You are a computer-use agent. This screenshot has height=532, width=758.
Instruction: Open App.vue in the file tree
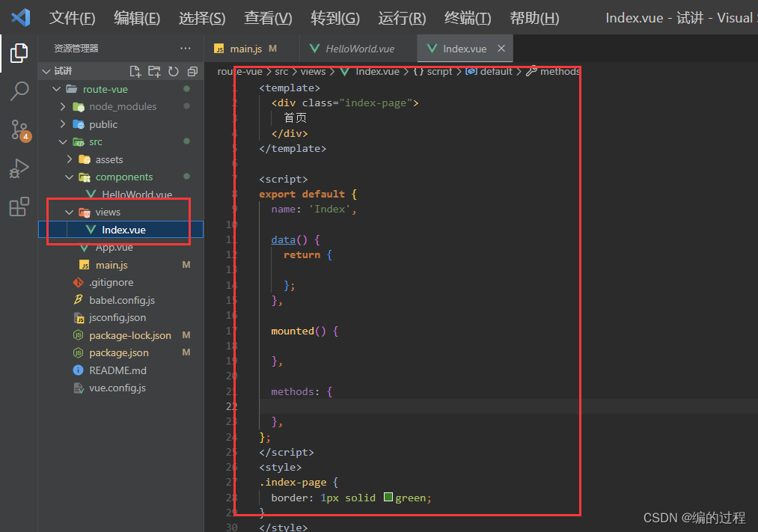pos(121,248)
